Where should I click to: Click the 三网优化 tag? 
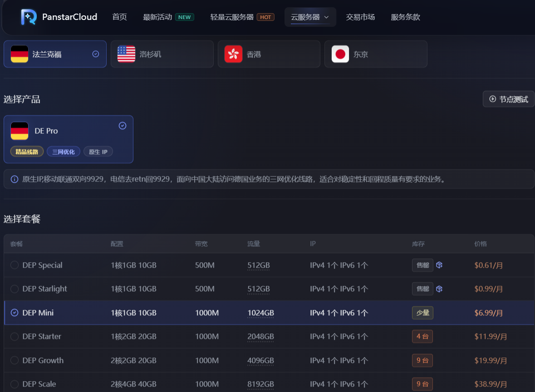(64, 152)
